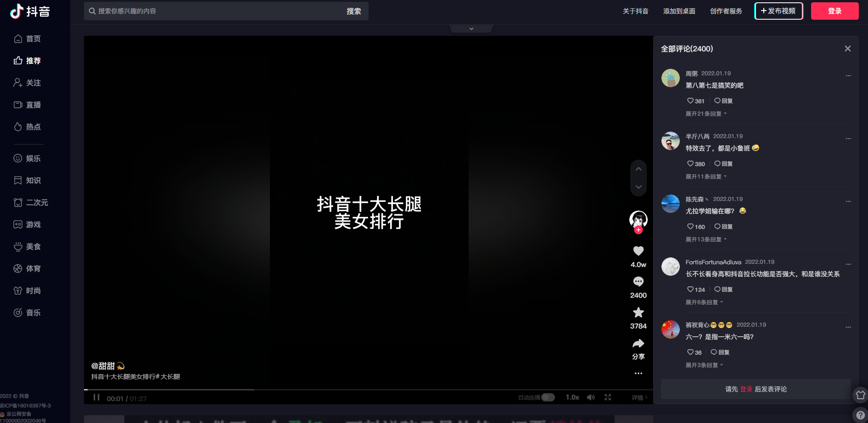Follow the author with the red plus badge

[638, 230]
